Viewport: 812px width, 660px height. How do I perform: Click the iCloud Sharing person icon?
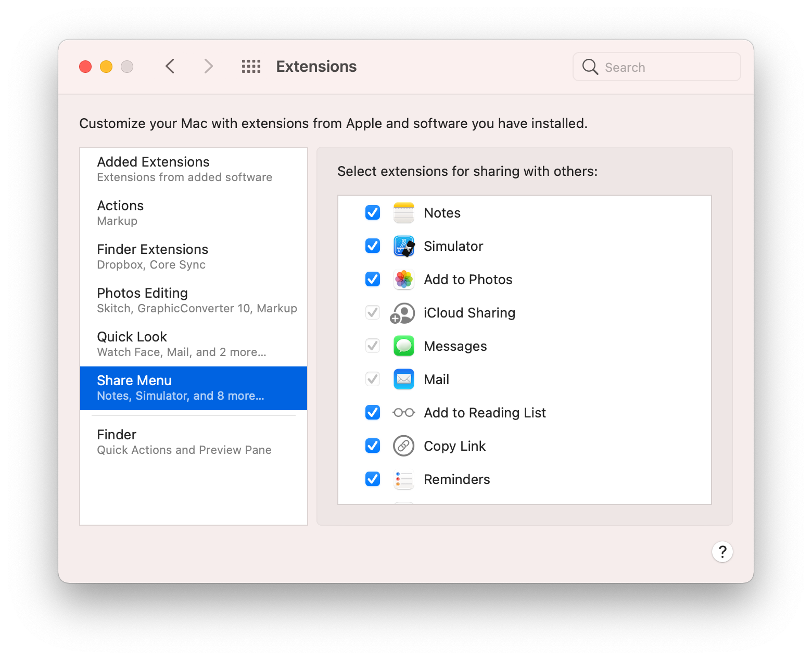pyautogui.click(x=403, y=313)
